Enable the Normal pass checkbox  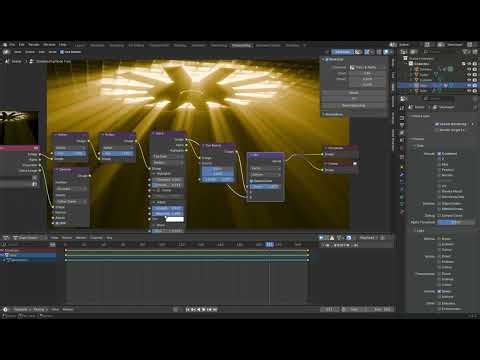coord(439,175)
